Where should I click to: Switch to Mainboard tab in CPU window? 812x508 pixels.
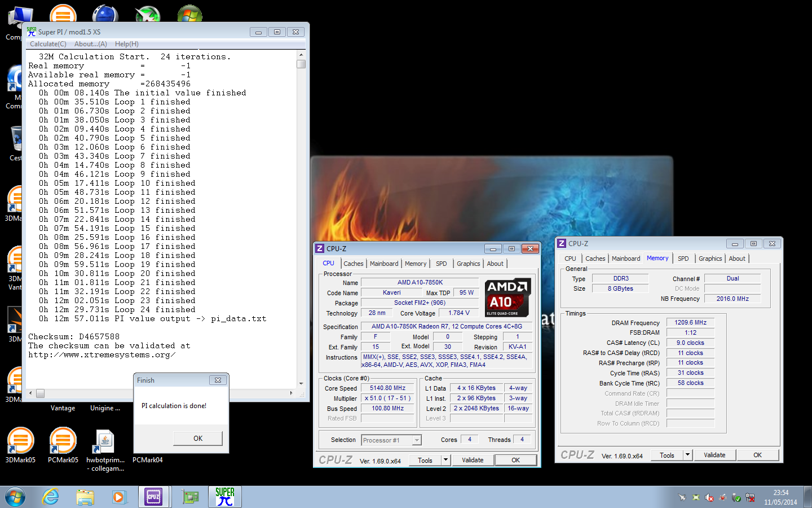coord(384,264)
